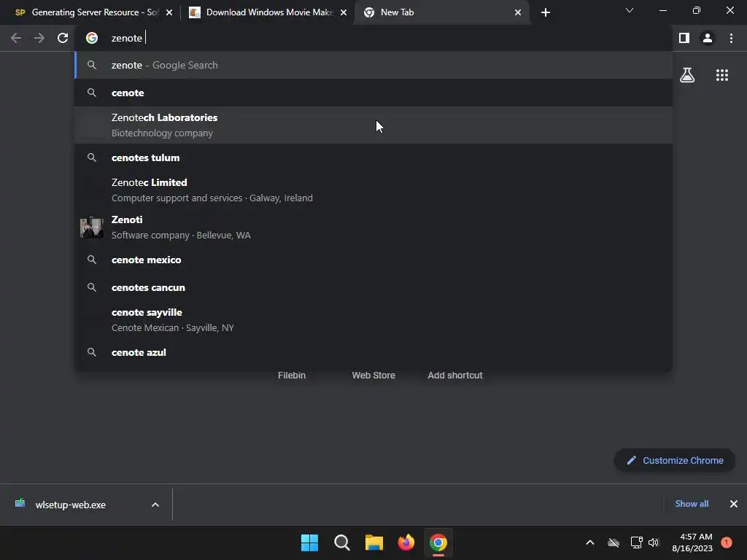
Task: Click the browser forward arrow
Action: (39, 38)
